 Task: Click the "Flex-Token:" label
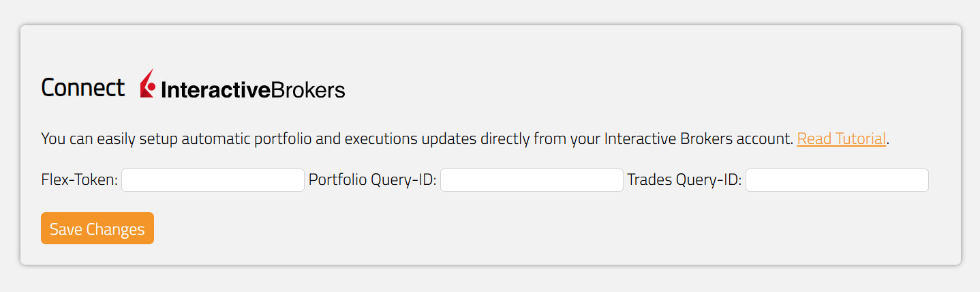(x=80, y=180)
